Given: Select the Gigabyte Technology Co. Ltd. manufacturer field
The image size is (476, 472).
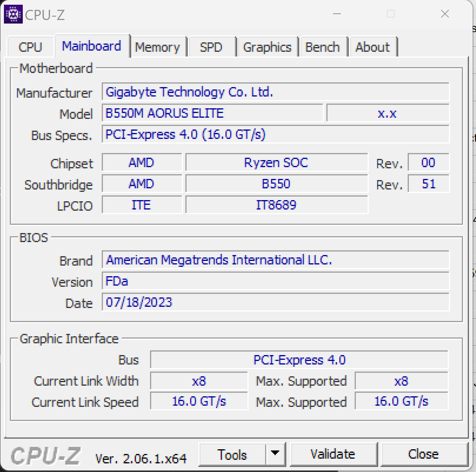Looking at the screenshot, I should coord(275,92).
